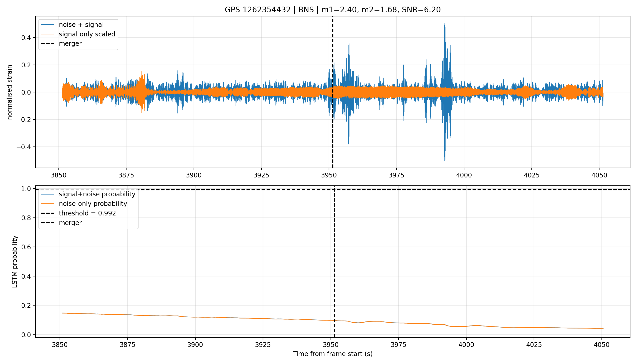The width and height of the screenshot is (637, 364).
Task: Click the orange 'signal only scaled' legend line
Action: [x=48, y=34]
